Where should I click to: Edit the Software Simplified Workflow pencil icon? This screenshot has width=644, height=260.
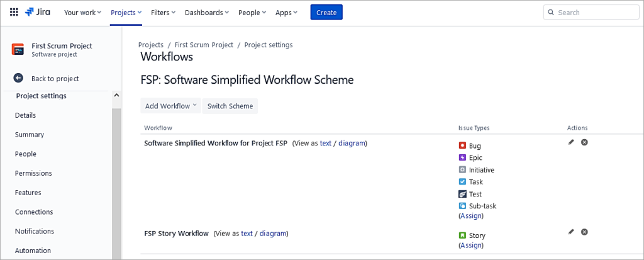click(x=571, y=142)
